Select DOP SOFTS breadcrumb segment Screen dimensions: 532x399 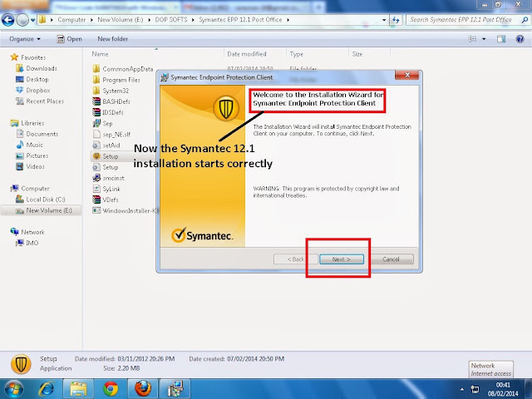171,20
